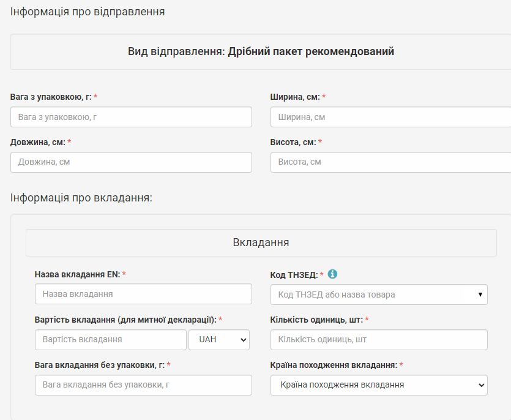511x420 pixels.
Task: Open the UAH currency dropdown
Action: [x=219, y=340]
